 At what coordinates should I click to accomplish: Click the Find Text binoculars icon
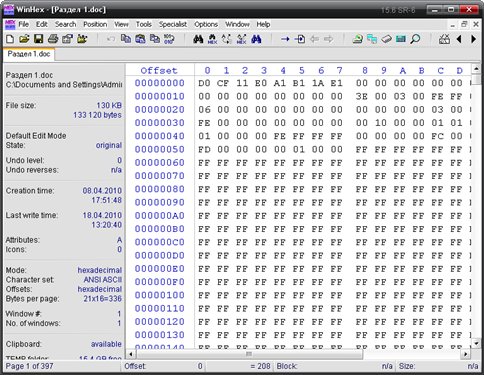(198, 39)
